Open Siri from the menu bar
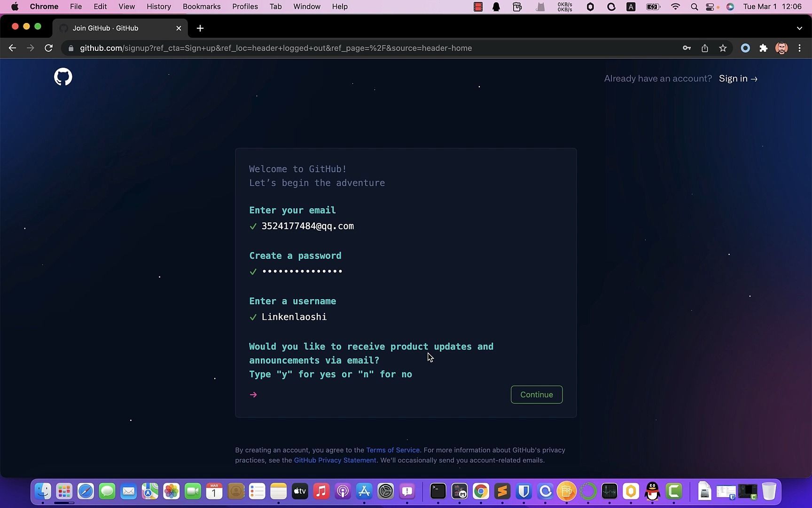The height and width of the screenshot is (508, 812). [730, 7]
